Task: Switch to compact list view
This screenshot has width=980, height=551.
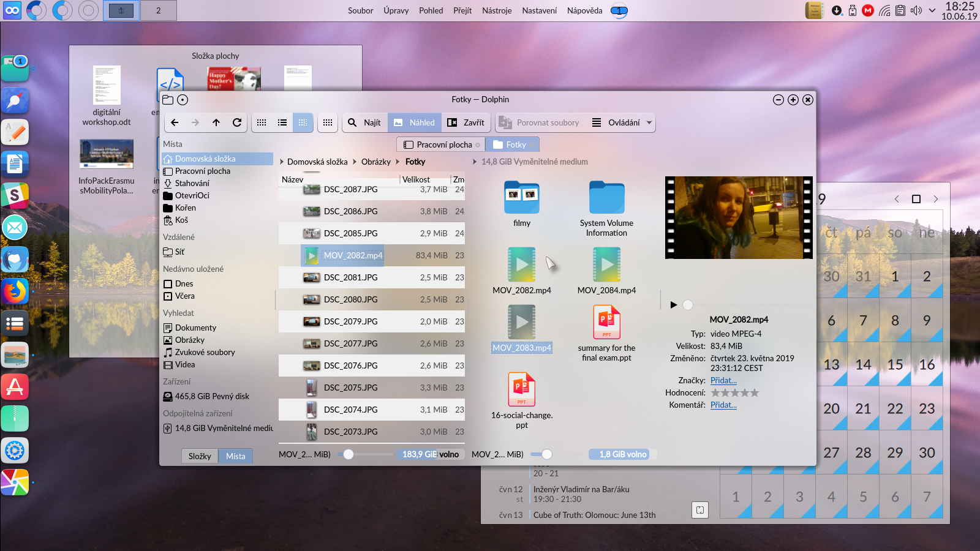Action: click(303, 122)
